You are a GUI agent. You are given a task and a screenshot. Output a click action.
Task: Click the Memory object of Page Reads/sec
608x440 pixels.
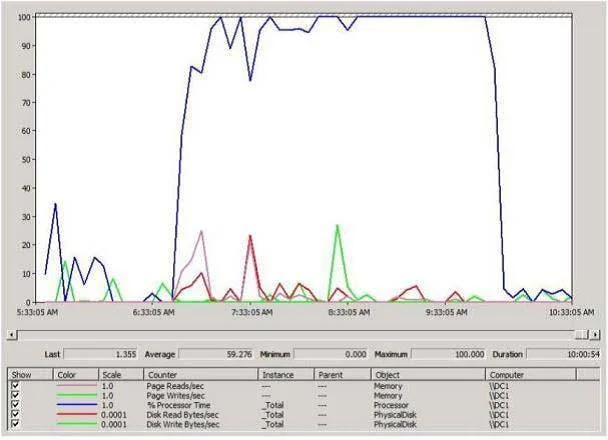(388, 386)
